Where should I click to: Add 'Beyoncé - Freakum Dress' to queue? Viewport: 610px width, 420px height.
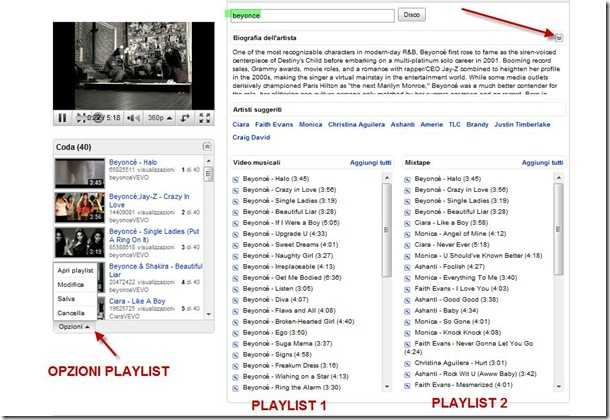235,366
